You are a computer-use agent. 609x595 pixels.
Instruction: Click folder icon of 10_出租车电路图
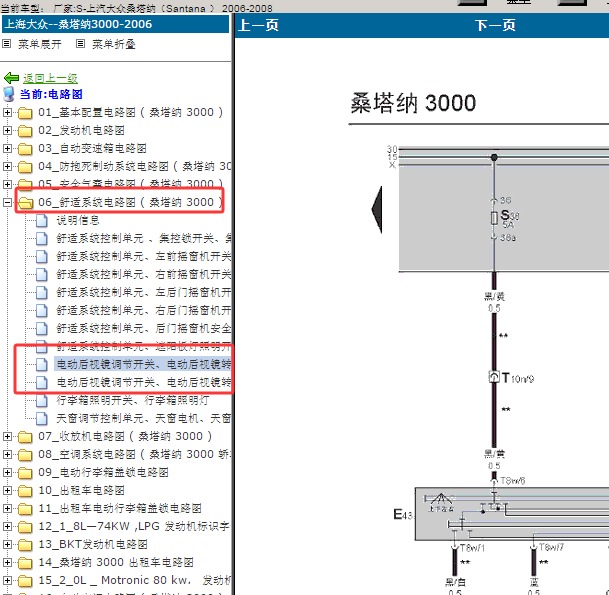(x=25, y=491)
